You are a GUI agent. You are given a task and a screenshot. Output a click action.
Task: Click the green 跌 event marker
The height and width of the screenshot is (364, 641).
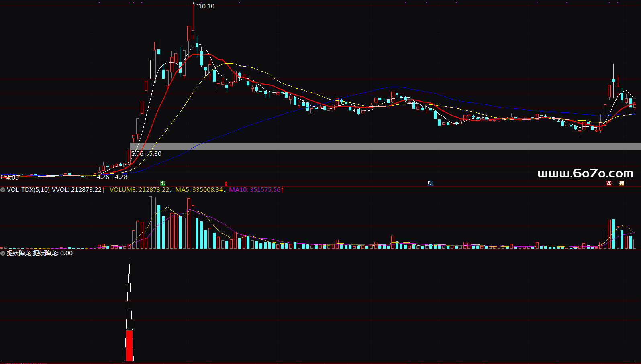163,183
